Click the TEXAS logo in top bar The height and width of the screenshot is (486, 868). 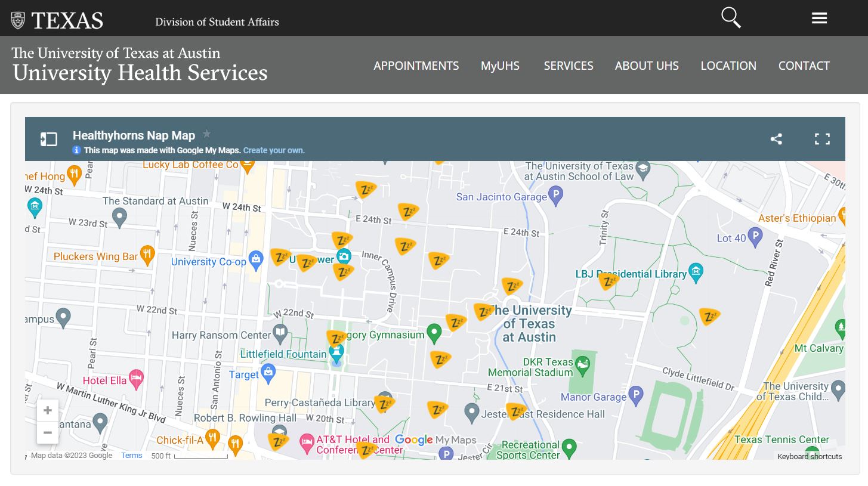click(57, 20)
